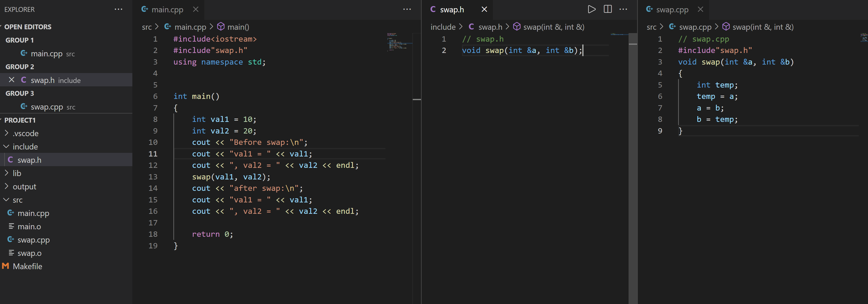Image resolution: width=868 pixels, height=304 pixels.
Task: Click GROUP 2 header in Open Editors
Action: pos(20,67)
